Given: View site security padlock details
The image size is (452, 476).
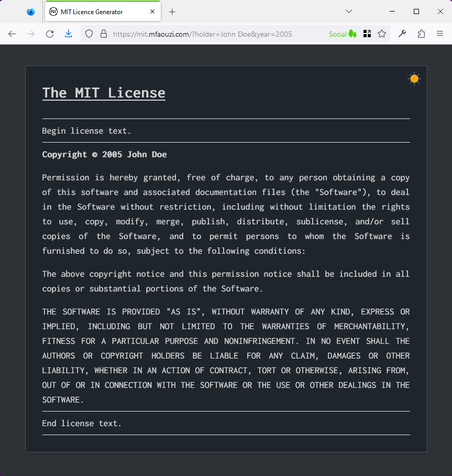Looking at the screenshot, I should point(104,34).
